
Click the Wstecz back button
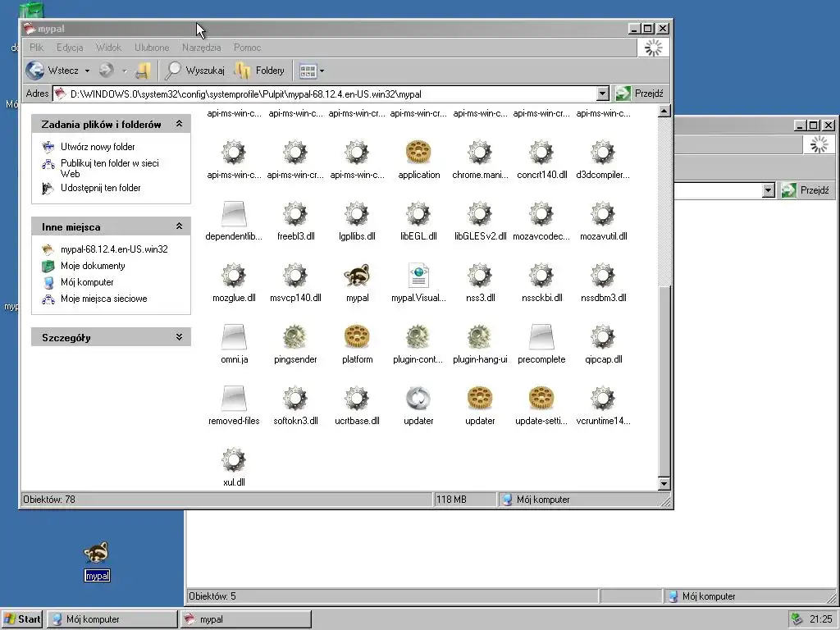[x=52, y=71]
